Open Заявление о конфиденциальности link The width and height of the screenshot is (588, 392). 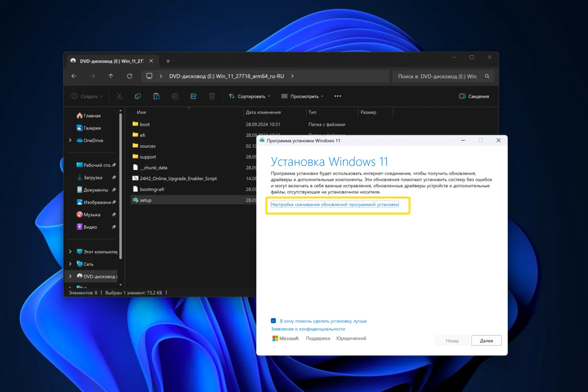[308, 329]
